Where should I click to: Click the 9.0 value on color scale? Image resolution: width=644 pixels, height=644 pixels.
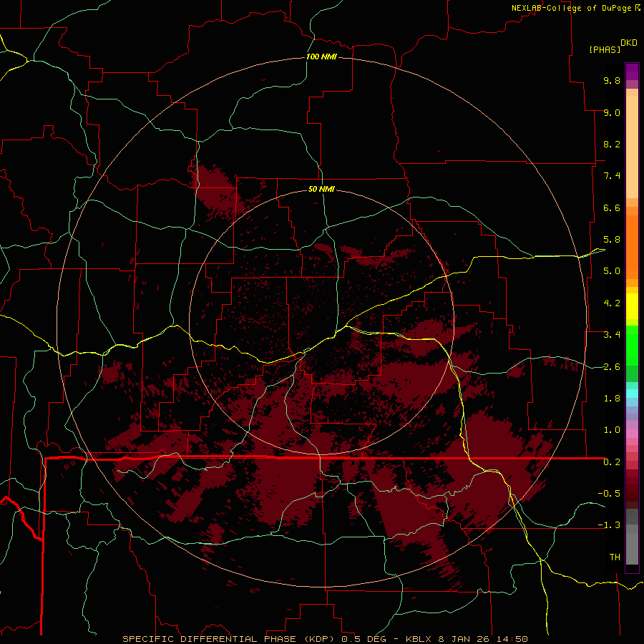pos(612,112)
